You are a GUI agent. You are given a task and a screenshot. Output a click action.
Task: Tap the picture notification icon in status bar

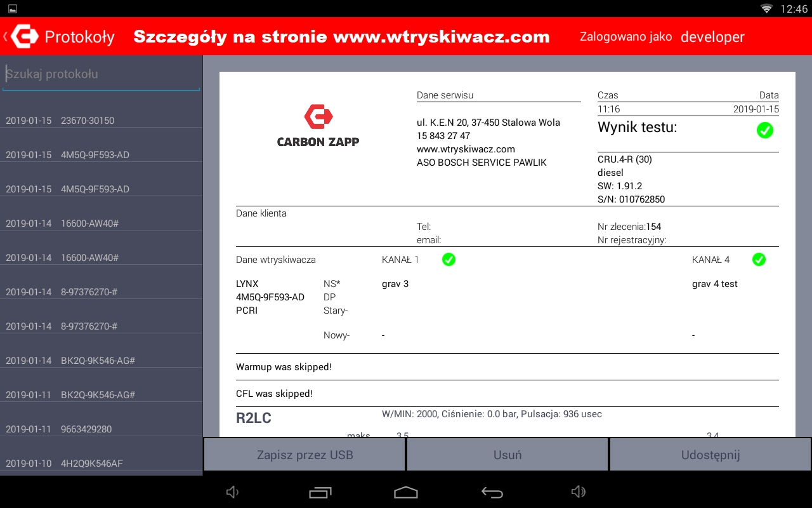[x=12, y=8]
